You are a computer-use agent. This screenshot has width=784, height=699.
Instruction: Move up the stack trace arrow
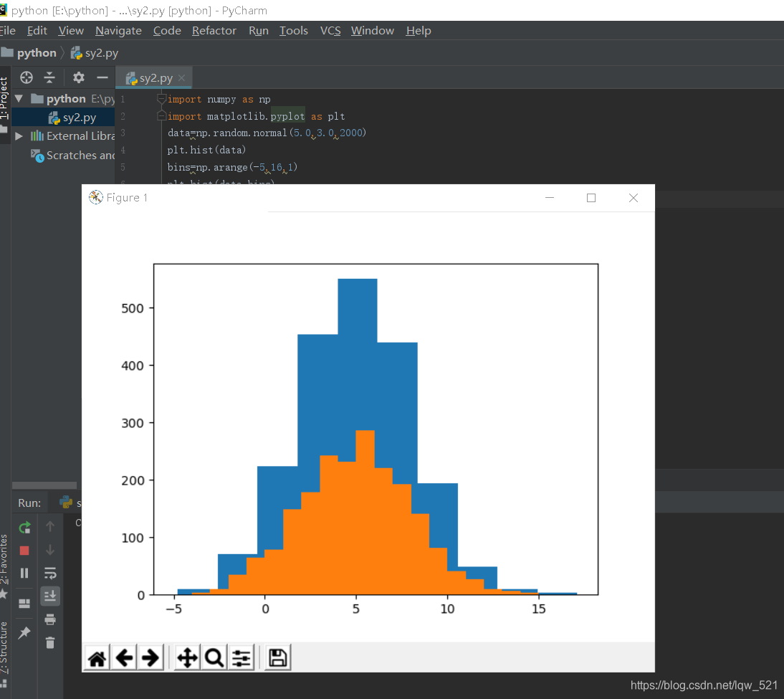pyautogui.click(x=50, y=526)
